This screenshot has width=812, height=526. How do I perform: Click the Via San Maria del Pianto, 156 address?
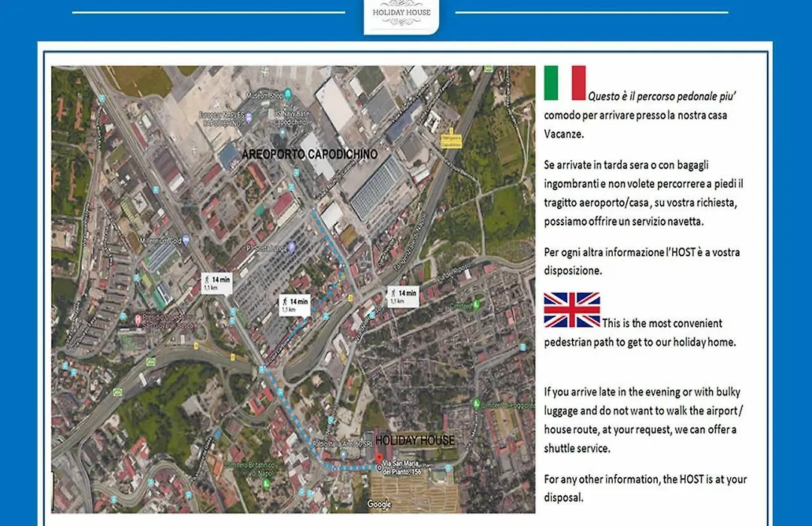[402, 467]
